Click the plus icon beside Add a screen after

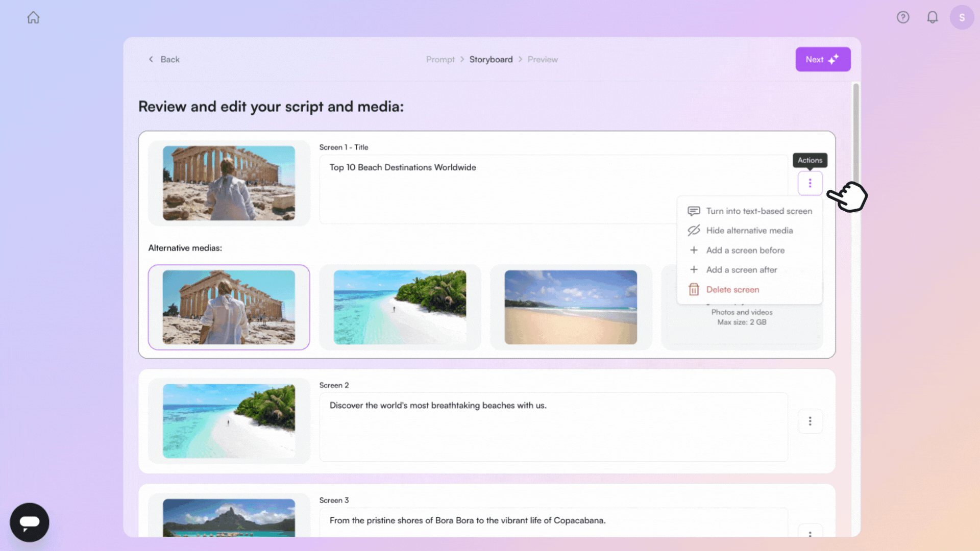(694, 270)
